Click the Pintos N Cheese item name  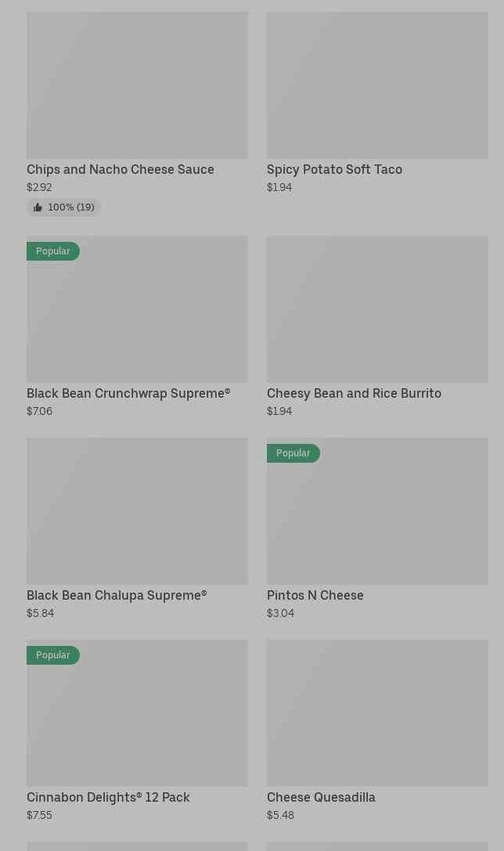pyautogui.click(x=315, y=595)
